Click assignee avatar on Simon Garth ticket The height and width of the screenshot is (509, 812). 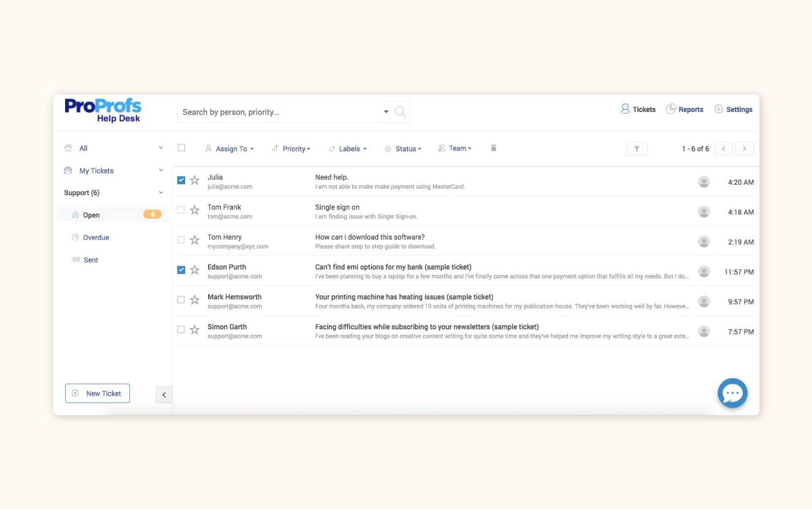(704, 331)
